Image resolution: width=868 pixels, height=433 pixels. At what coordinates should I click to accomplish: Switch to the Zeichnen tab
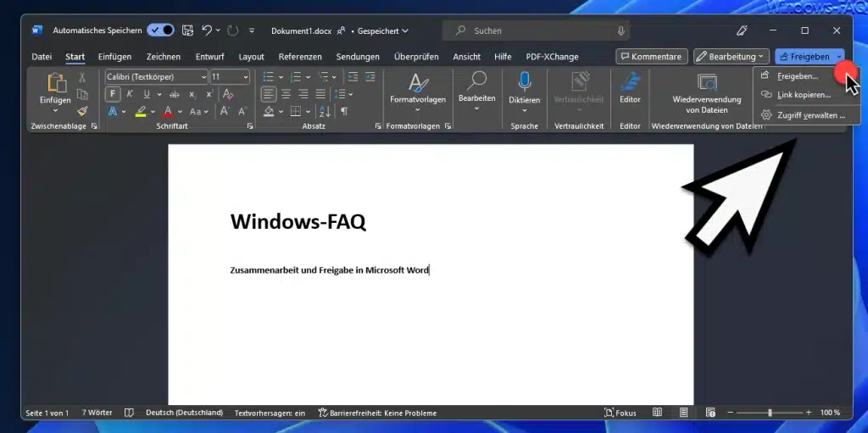[164, 57]
